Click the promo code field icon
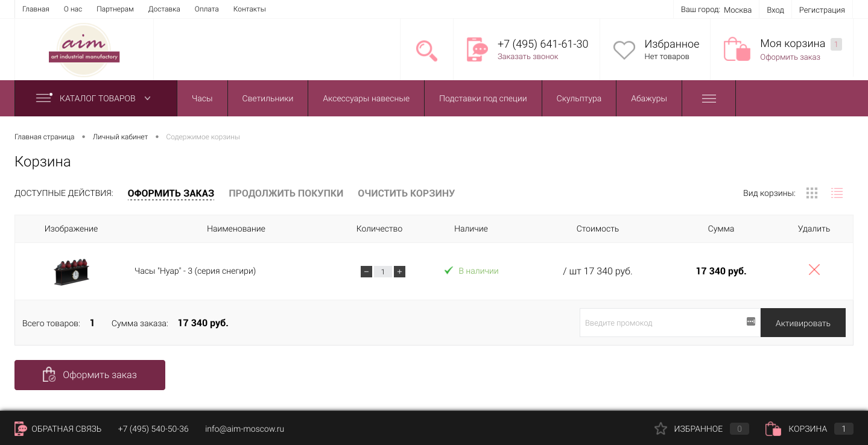Screen dimensions: 868x445 tap(750, 322)
